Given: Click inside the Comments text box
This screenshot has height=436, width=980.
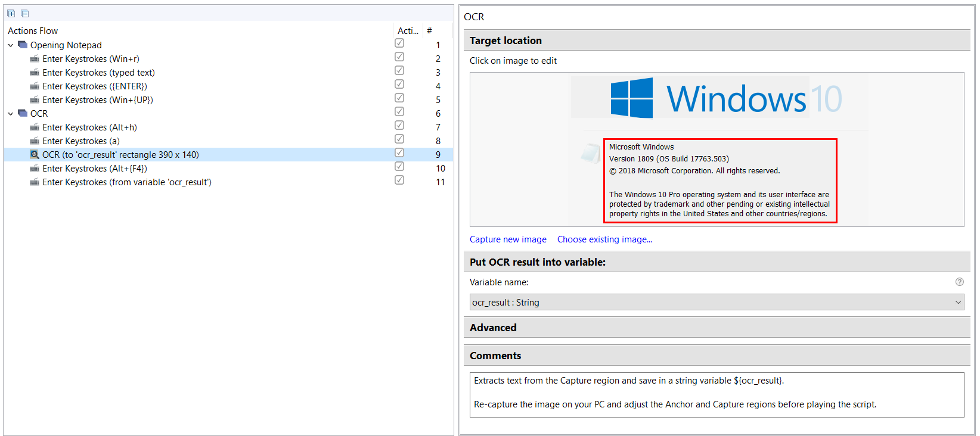Looking at the screenshot, I should (x=717, y=395).
